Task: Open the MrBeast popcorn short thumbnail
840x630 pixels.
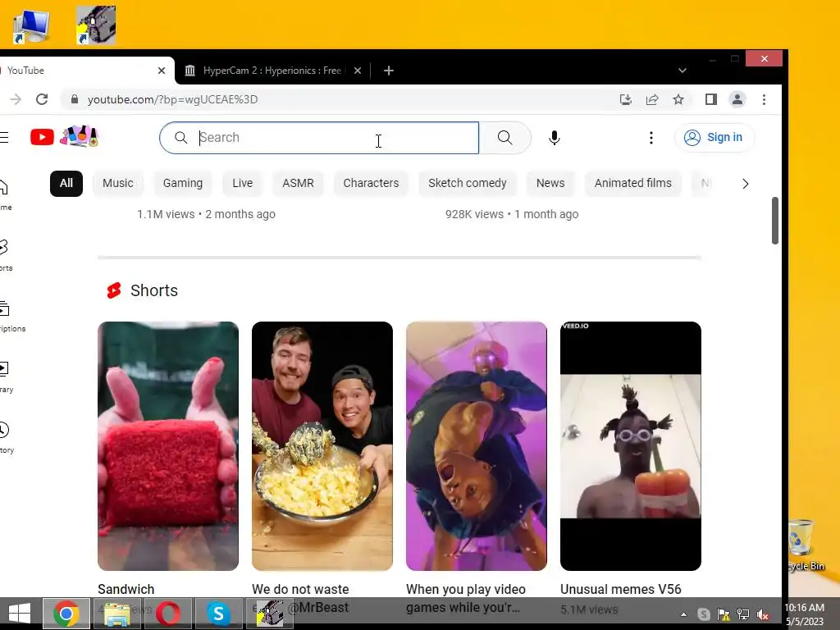Action: pos(322,445)
